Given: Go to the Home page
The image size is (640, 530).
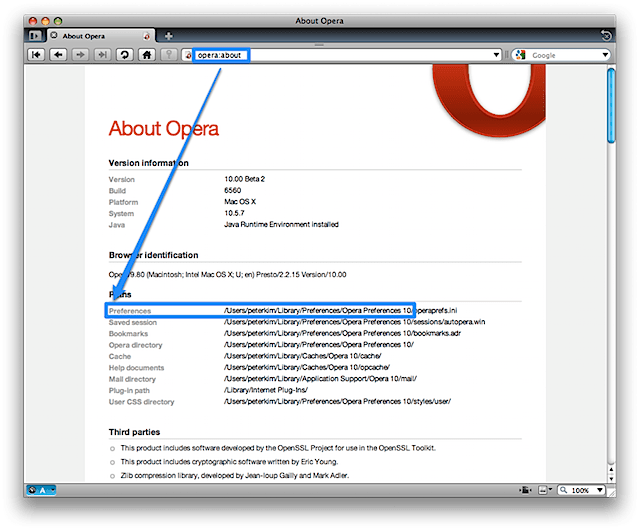Looking at the screenshot, I should [x=146, y=55].
